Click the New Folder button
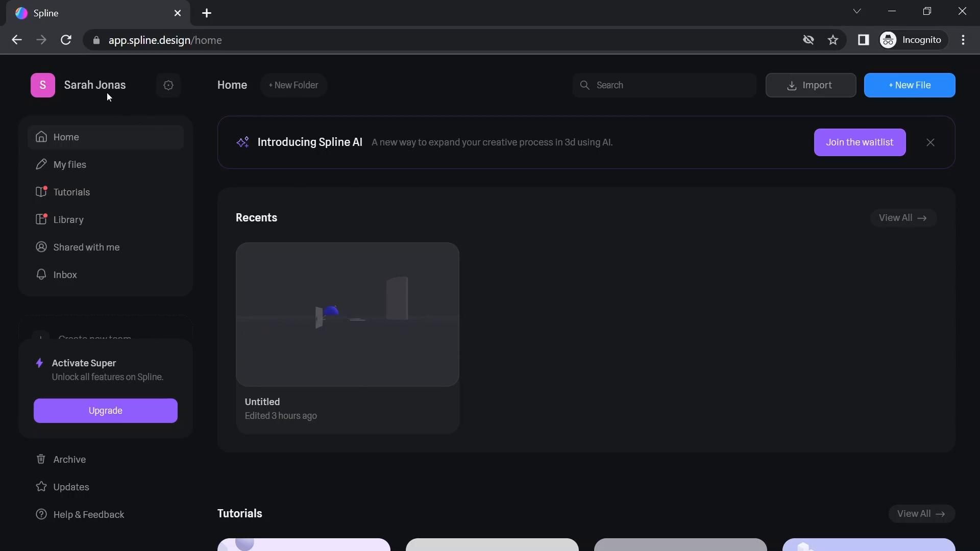Screen dimensions: 980x551 pyautogui.click(x=293, y=85)
